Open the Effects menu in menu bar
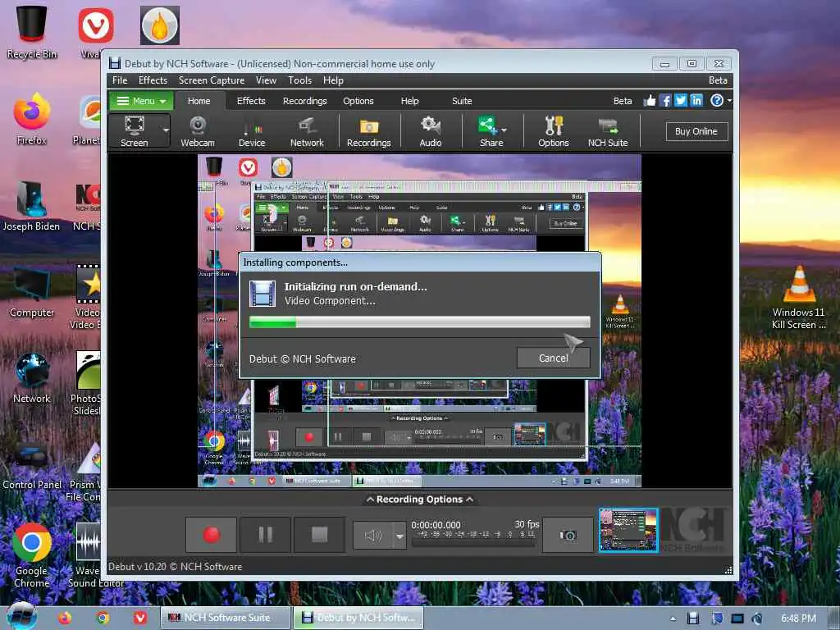Viewport: 840px width, 630px height. click(153, 80)
